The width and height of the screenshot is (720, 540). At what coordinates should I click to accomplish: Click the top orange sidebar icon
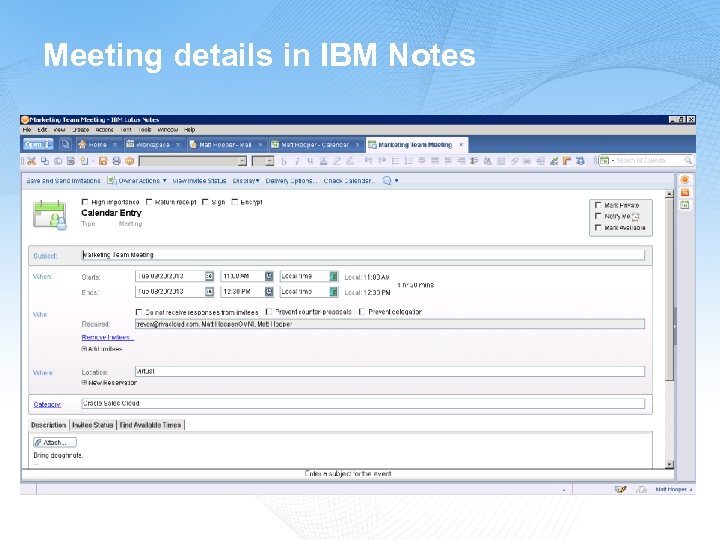click(685, 180)
